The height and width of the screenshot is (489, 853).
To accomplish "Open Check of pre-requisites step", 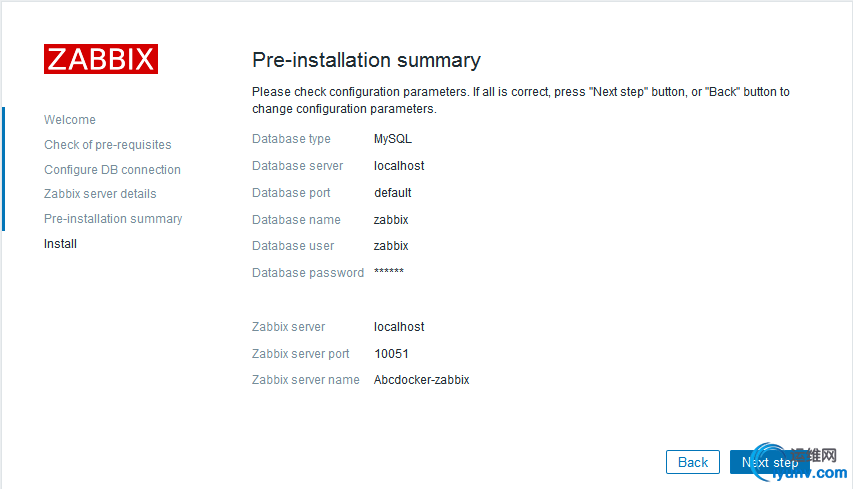I will tap(108, 145).
